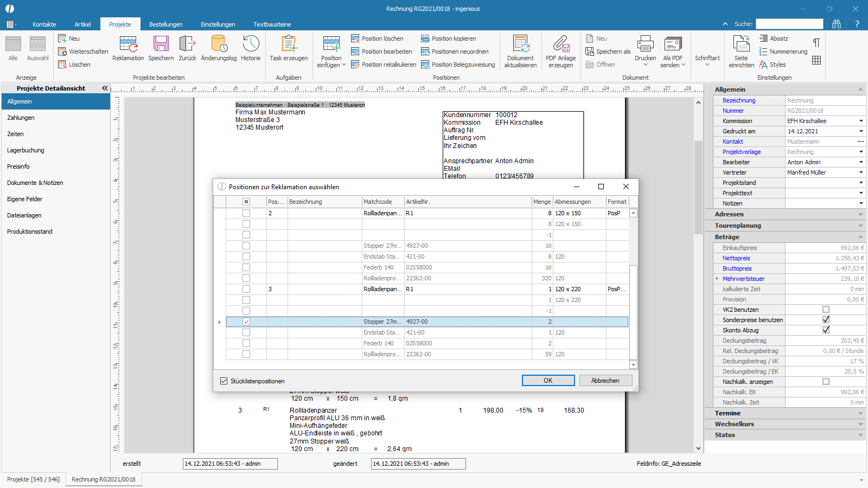The height and width of the screenshot is (488, 868).
Task: Enable the VK2 benutzen checkbox
Action: [x=826, y=310]
